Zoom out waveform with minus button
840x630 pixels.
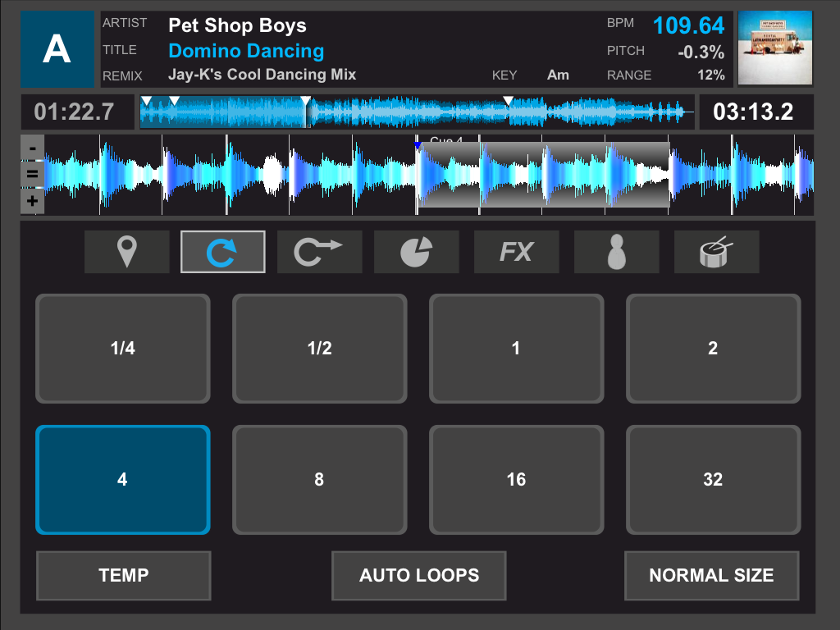[32, 148]
